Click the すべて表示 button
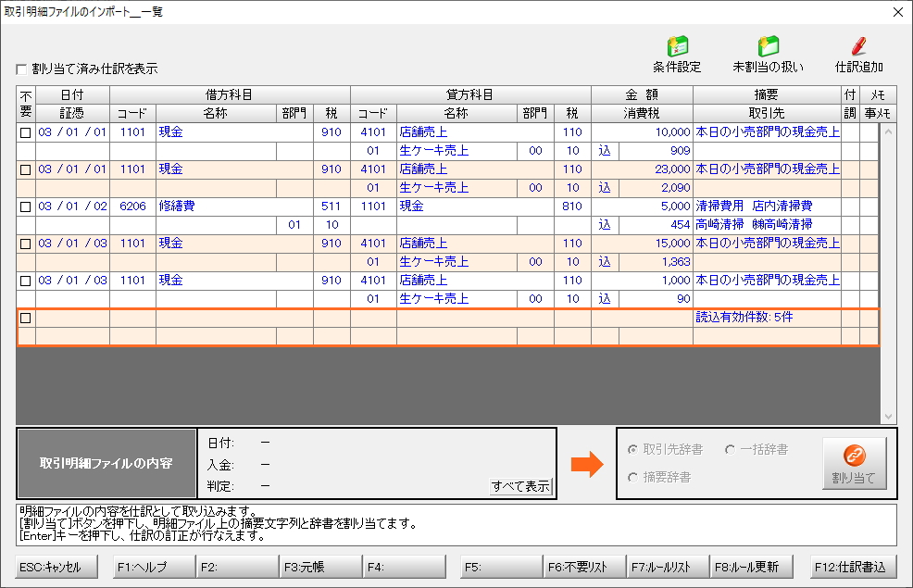This screenshot has height=588, width=913. pos(520,486)
